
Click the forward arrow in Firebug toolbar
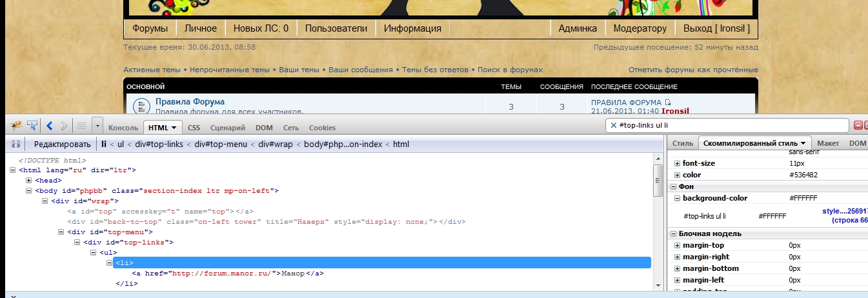click(64, 125)
